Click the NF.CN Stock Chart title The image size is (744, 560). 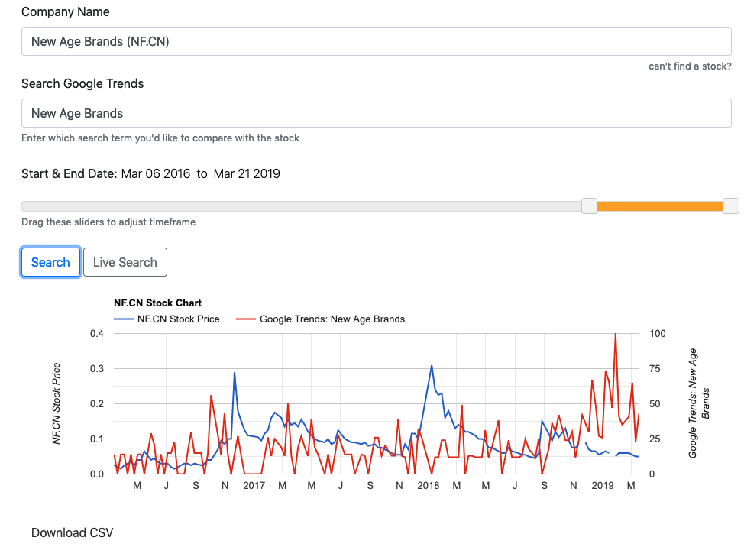(x=157, y=303)
